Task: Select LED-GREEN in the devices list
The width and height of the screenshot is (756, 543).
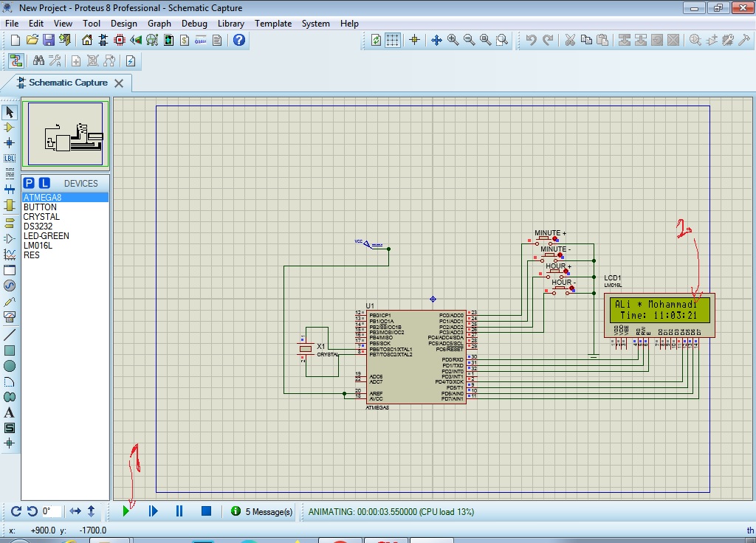Action: [46, 236]
